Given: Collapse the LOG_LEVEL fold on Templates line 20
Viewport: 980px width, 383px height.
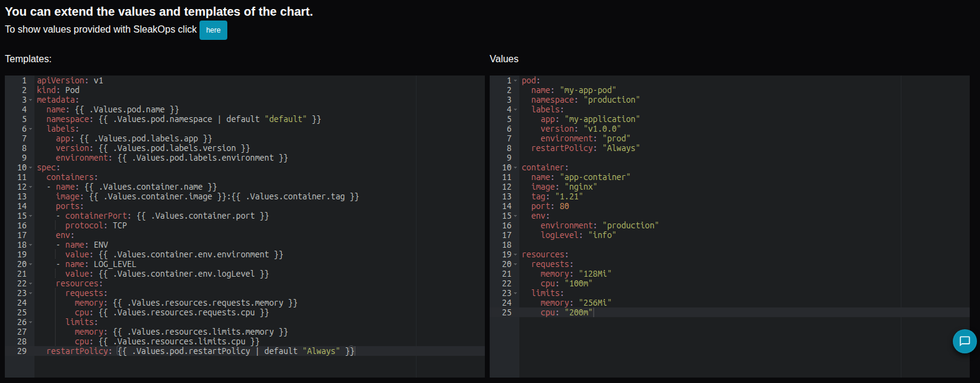Looking at the screenshot, I should coord(31,264).
